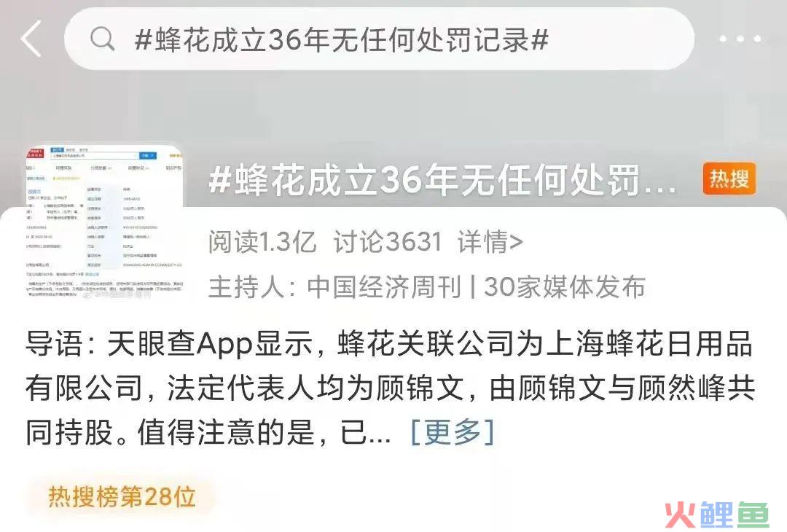The height and width of the screenshot is (532, 787).
Task: Tap the back arrow icon
Action: tap(31, 39)
